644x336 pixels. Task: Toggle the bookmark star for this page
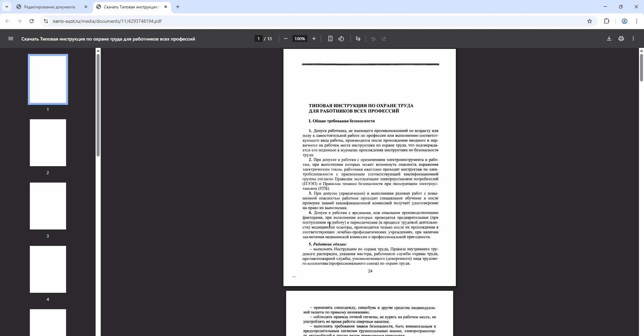590,21
